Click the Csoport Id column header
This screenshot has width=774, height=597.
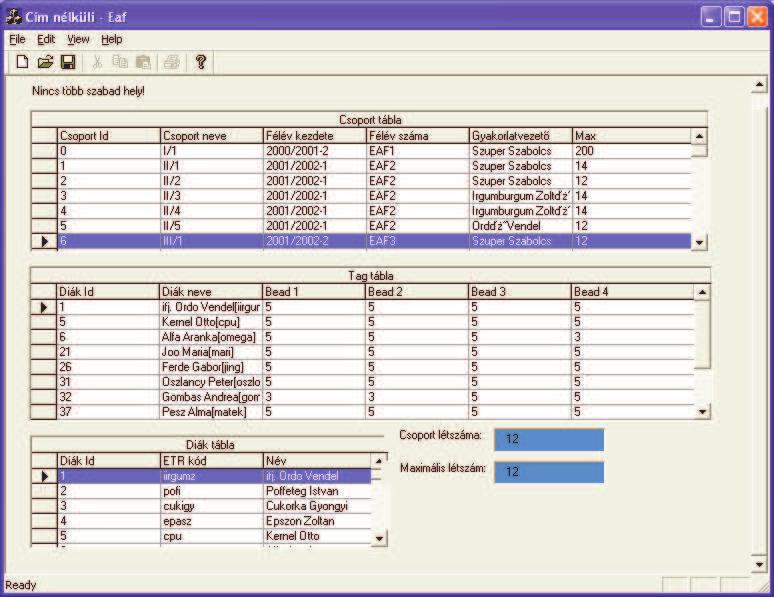[x=109, y=136]
